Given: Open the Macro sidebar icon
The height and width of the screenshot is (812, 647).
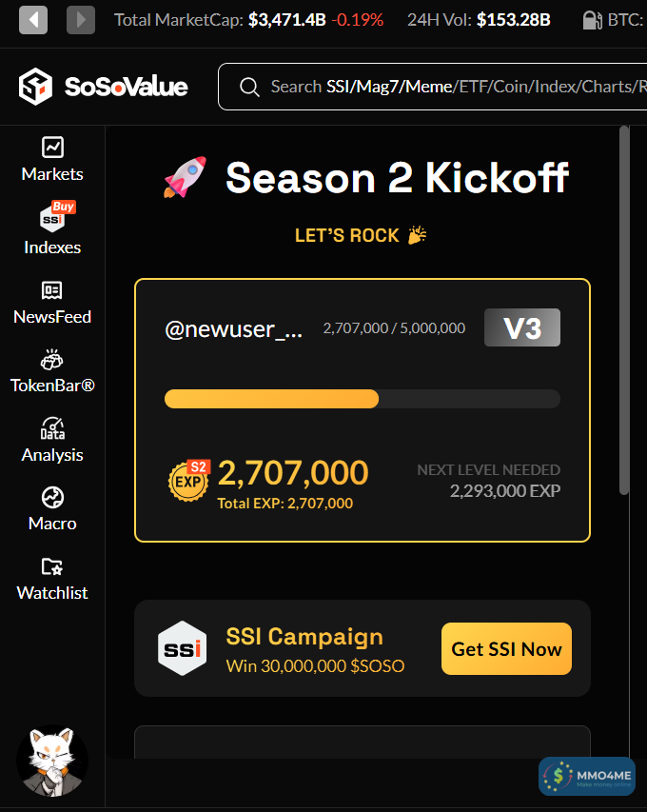Looking at the screenshot, I should click(52, 498).
